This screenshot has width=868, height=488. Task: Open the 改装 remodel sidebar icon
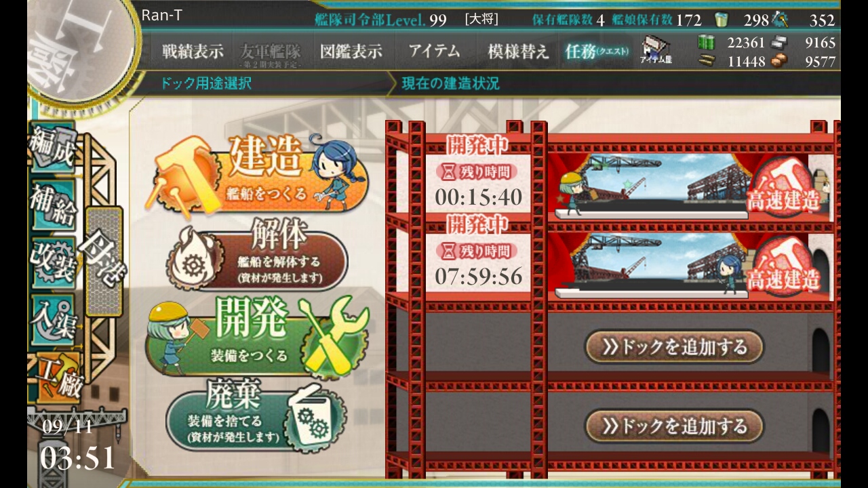[x=52, y=261]
